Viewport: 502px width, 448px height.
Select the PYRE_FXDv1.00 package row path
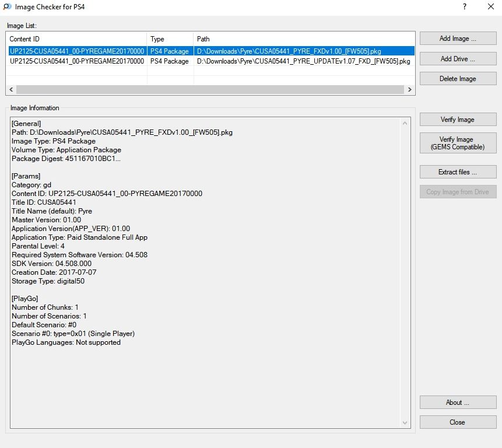click(289, 51)
